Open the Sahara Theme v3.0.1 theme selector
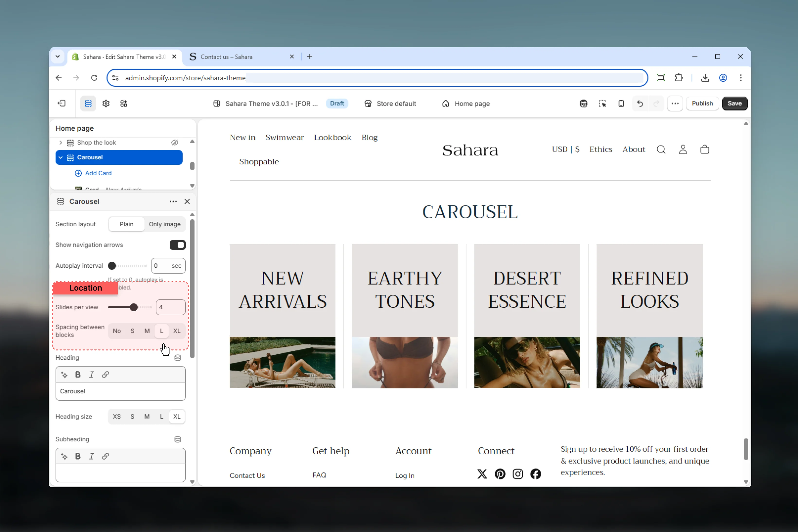Image resolution: width=798 pixels, height=532 pixels. pyautogui.click(x=265, y=103)
